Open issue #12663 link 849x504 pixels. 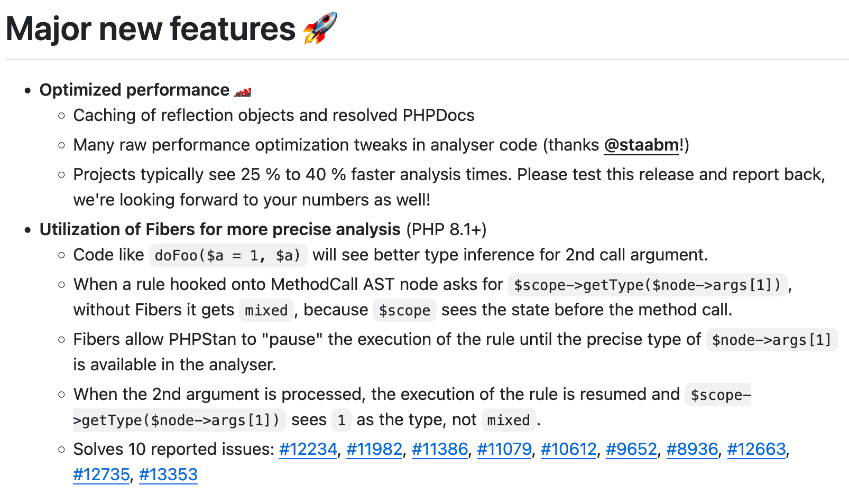(756, 449)
